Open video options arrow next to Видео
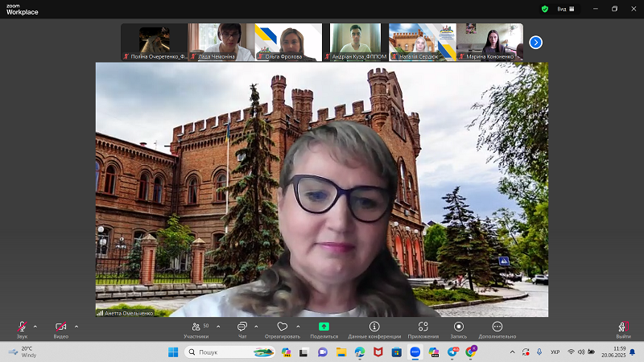Image resolution: width=644 pixels, height=362 pixels. click(x=76, y=327)
